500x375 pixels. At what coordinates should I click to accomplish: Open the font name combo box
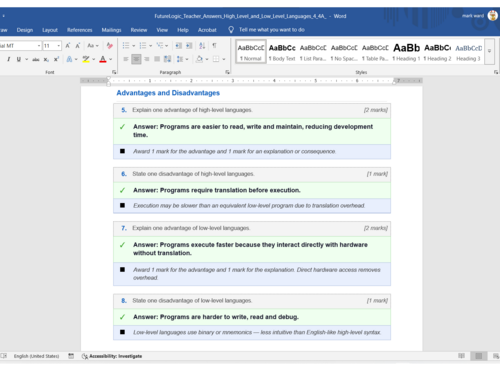pos(20,46)
